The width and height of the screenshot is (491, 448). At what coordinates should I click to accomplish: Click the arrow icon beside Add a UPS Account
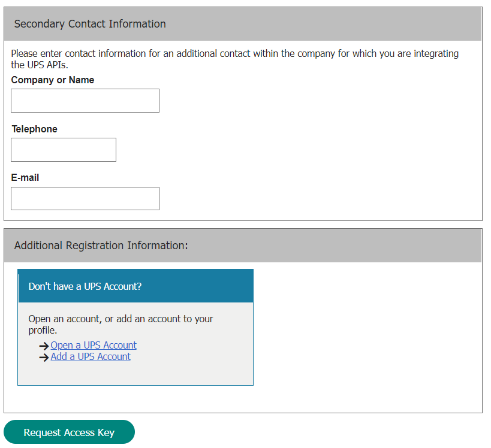click(44, 357)
